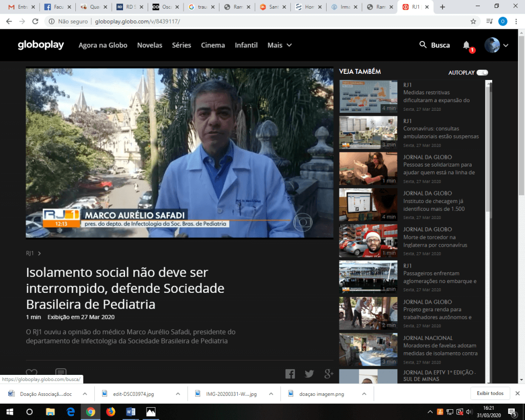The height and width of the screenshot is (420, 525).
Task: Open Passageiros enfrentam aglomerações thumbnail
Action: click(368, 277)
